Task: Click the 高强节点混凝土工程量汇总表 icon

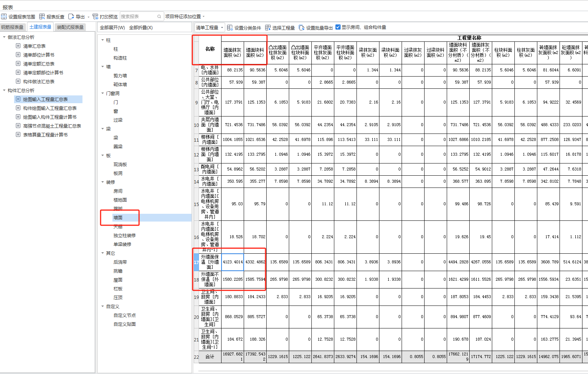Action: (x=18, y=126)
